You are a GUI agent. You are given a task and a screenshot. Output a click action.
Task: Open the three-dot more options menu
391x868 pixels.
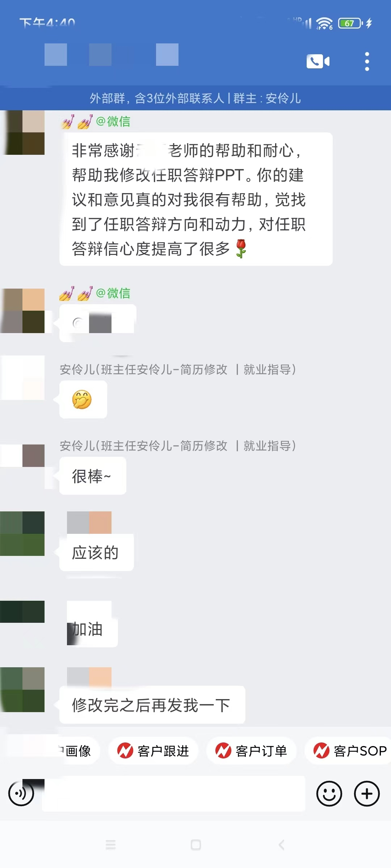367,61
